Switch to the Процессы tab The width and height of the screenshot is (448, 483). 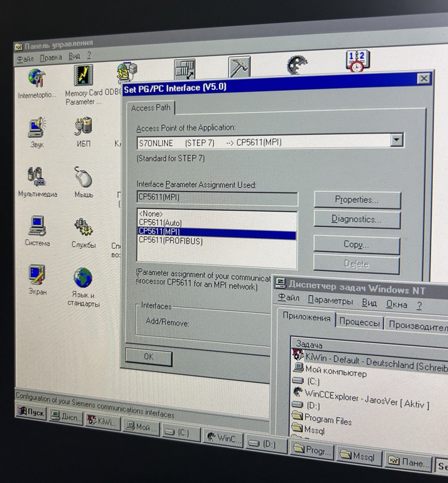(359, 322)
